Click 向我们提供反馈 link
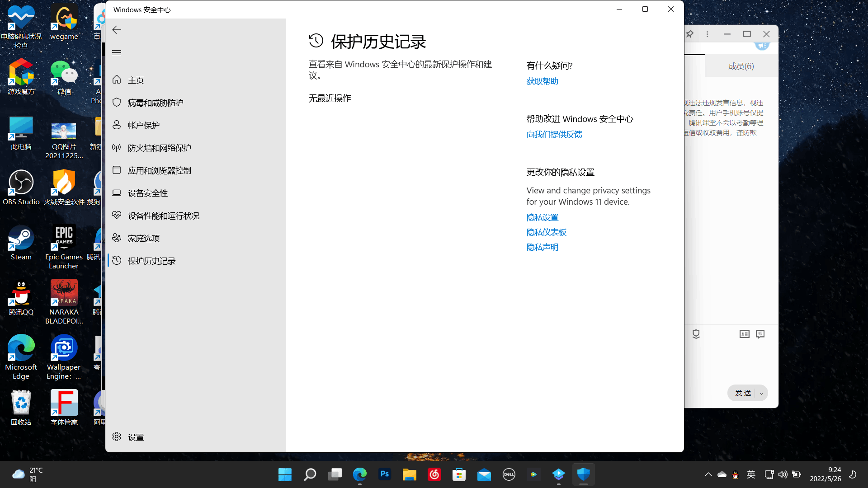Image resolution: width=868 pixels, height=488 pixels. [554, 134]
